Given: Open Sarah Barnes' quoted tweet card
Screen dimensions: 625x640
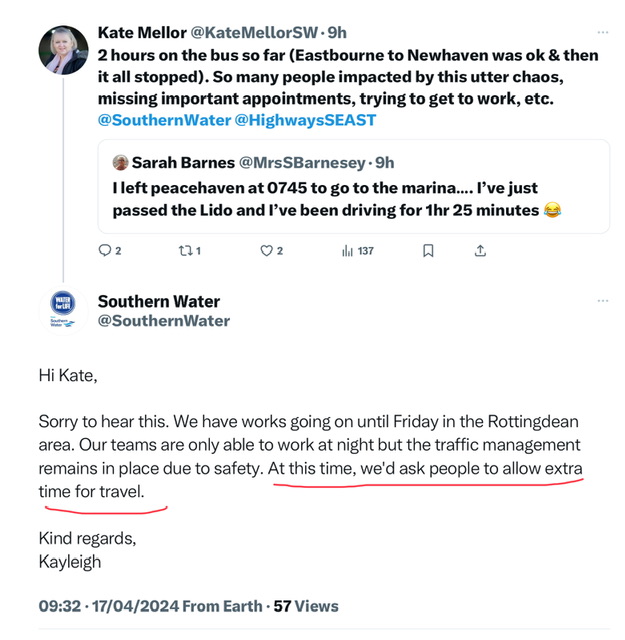Looking at the screenshot, I should tap(354, 187).
